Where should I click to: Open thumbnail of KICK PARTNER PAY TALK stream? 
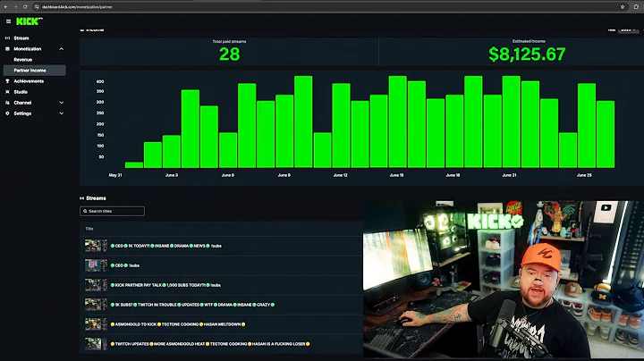click(96, 285)
